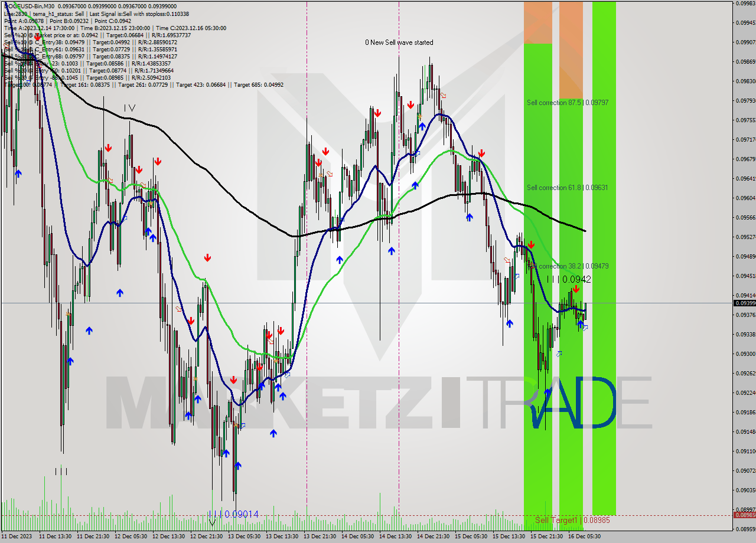Click price axis label 0.09679
Viewport: 756px width, 543px height.
pyautogui.click(x=745, y=159)
